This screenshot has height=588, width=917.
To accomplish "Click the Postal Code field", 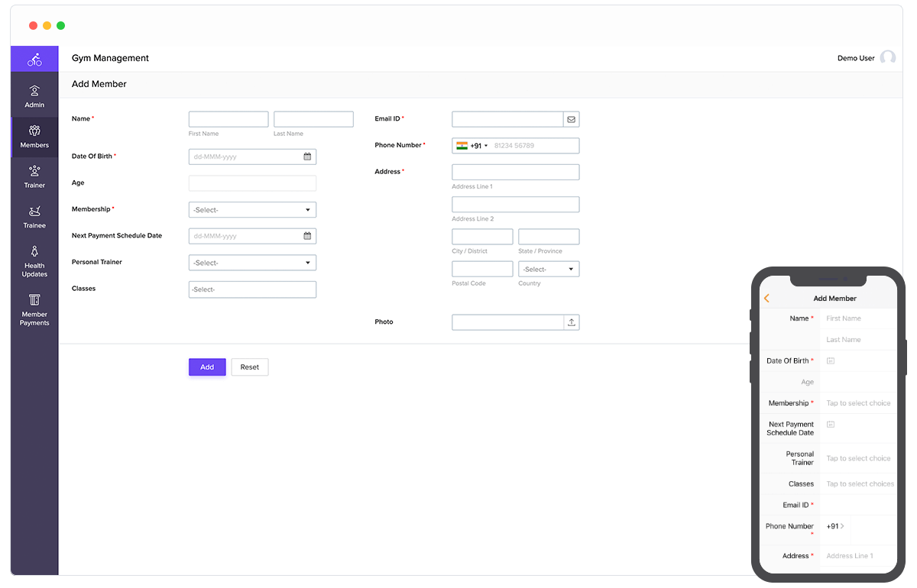I will 482,269.
